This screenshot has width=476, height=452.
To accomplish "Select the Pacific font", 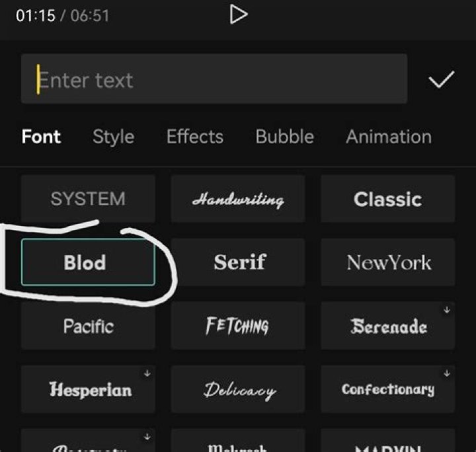I will 88,326.
